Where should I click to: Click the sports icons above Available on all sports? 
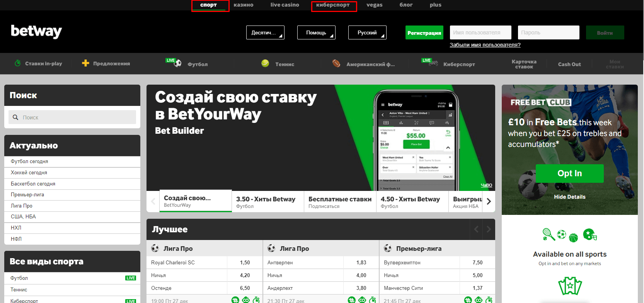(x=570, y=235)
